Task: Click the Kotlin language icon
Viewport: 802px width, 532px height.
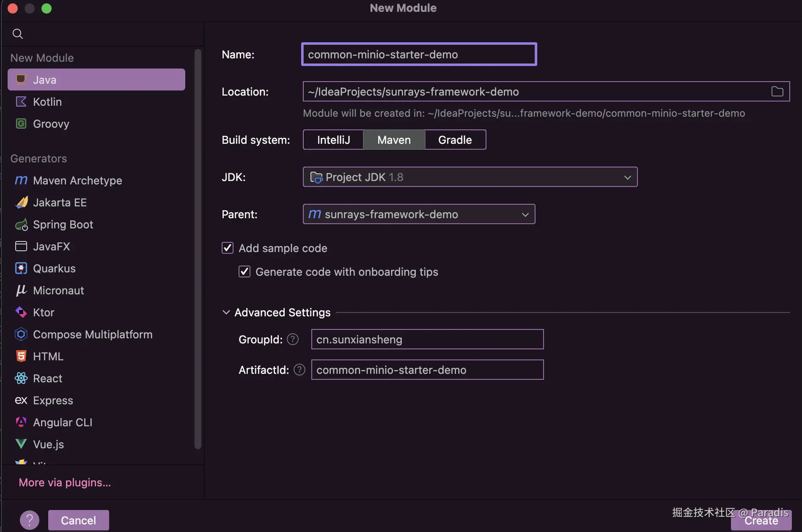Action: tap(21, 101)
